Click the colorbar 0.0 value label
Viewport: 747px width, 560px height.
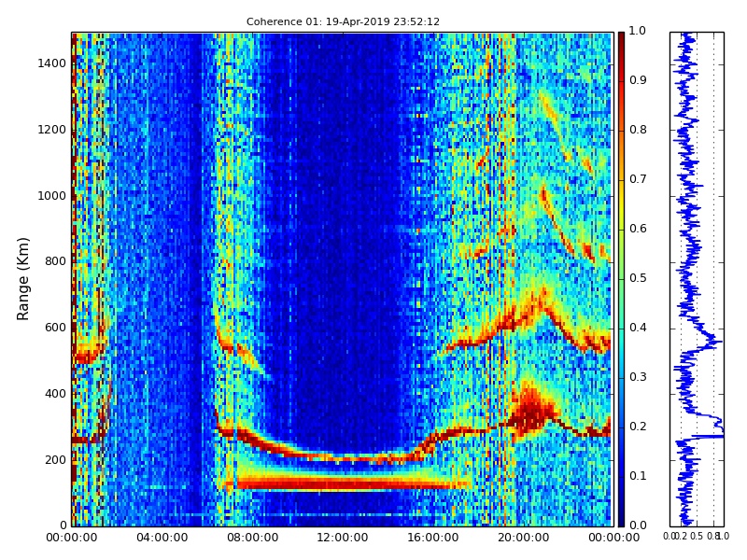click(638, 525)
